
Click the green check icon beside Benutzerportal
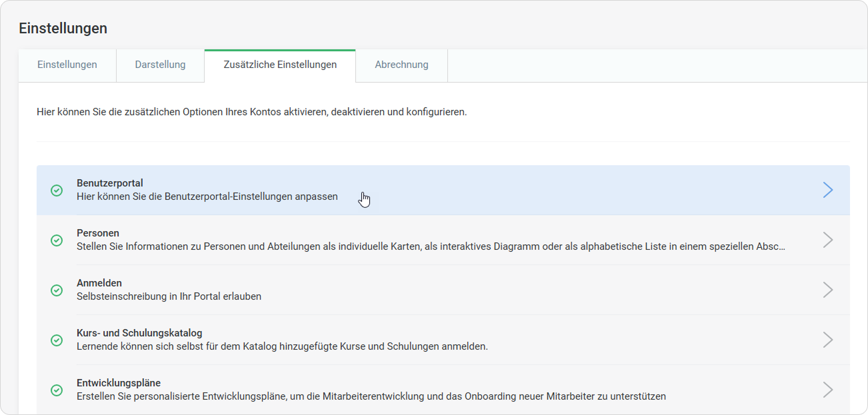pos(57,191)
